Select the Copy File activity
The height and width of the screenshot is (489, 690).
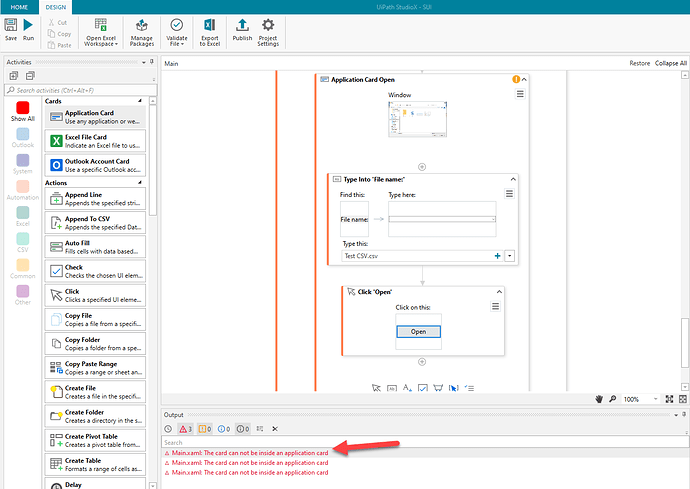click(x=95, y=320)
